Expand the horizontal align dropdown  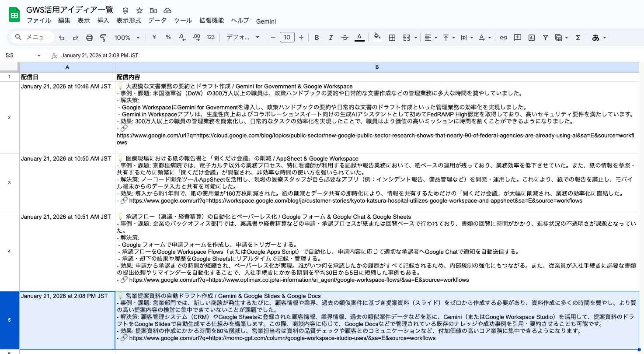431,38
